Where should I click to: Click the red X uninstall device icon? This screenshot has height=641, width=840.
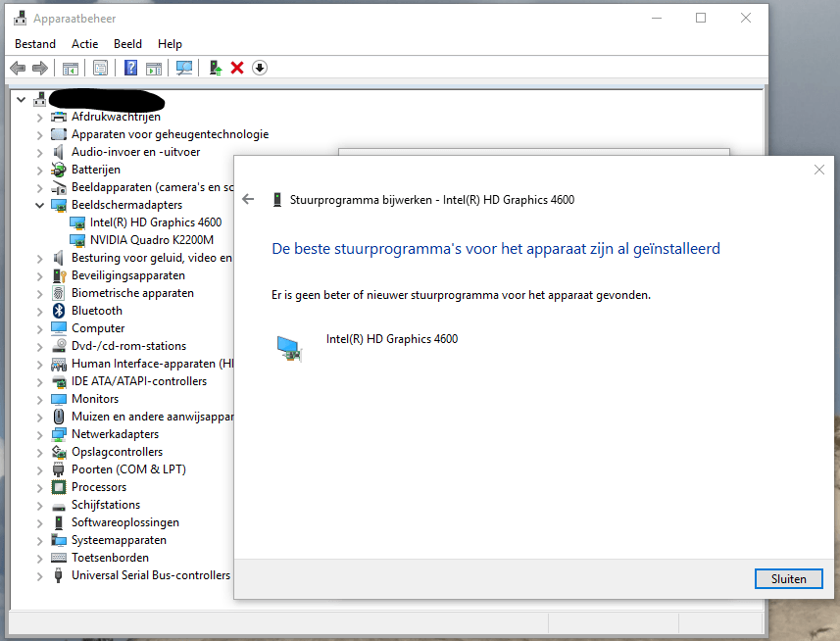pyautogui.click(x=237, y=68)
